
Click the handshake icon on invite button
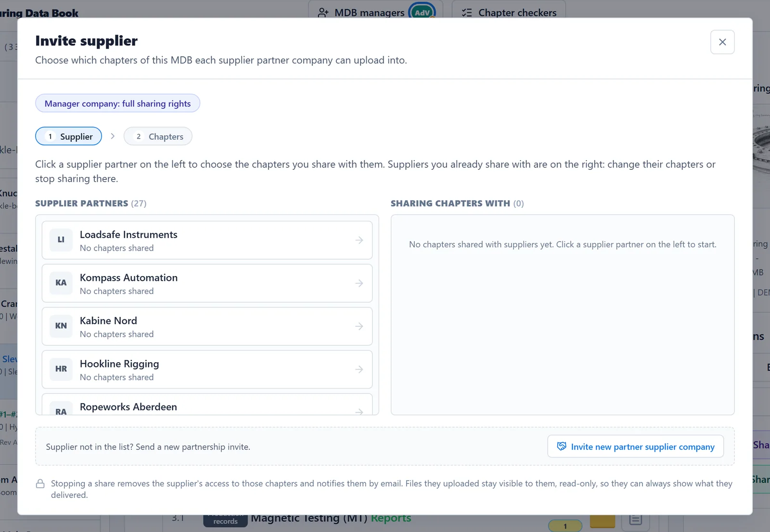coord(562,446)
